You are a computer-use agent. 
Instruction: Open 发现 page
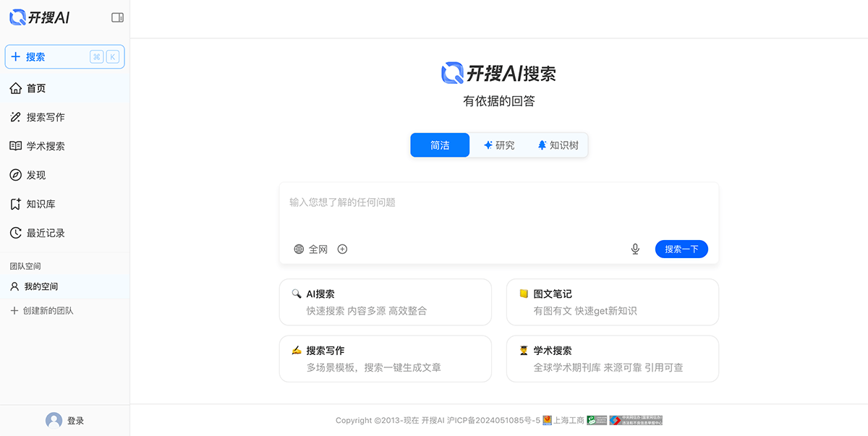tap(64, 175)
